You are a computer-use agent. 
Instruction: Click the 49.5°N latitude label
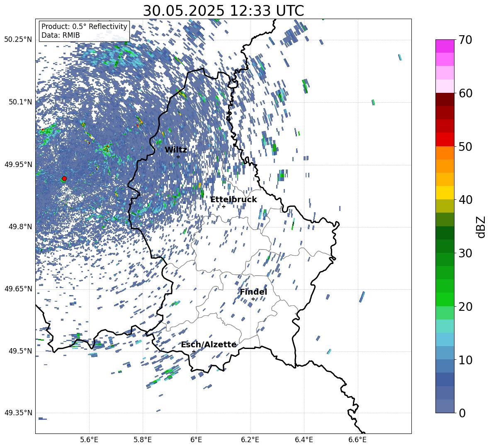click(20, 351)
